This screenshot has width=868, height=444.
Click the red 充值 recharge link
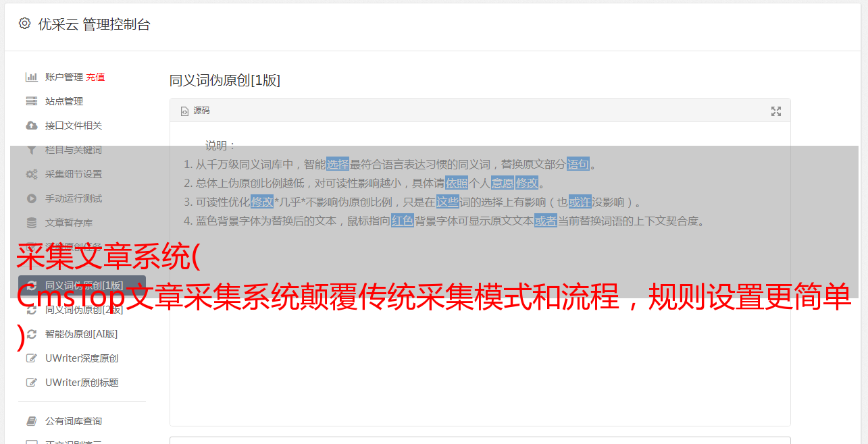[95, 77]
